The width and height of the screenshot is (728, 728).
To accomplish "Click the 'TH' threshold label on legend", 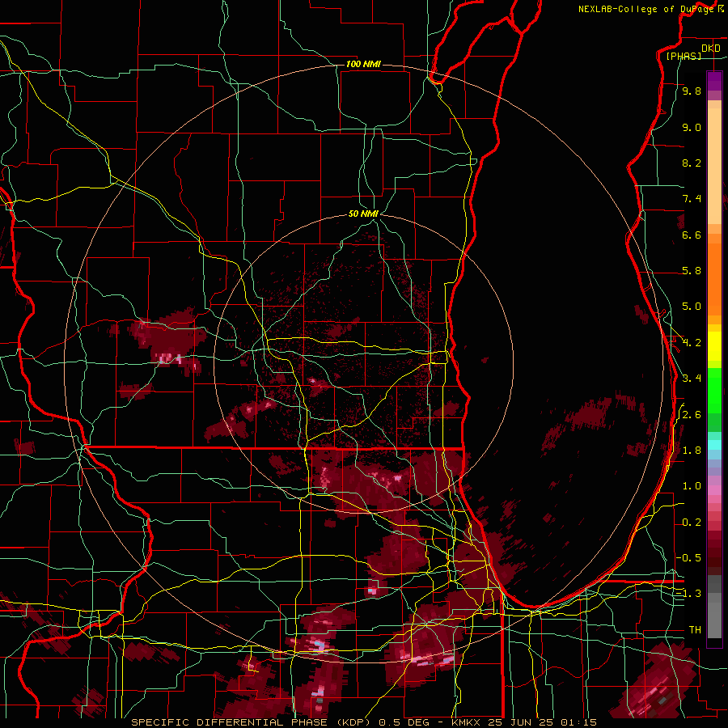I will coord(695,630).
